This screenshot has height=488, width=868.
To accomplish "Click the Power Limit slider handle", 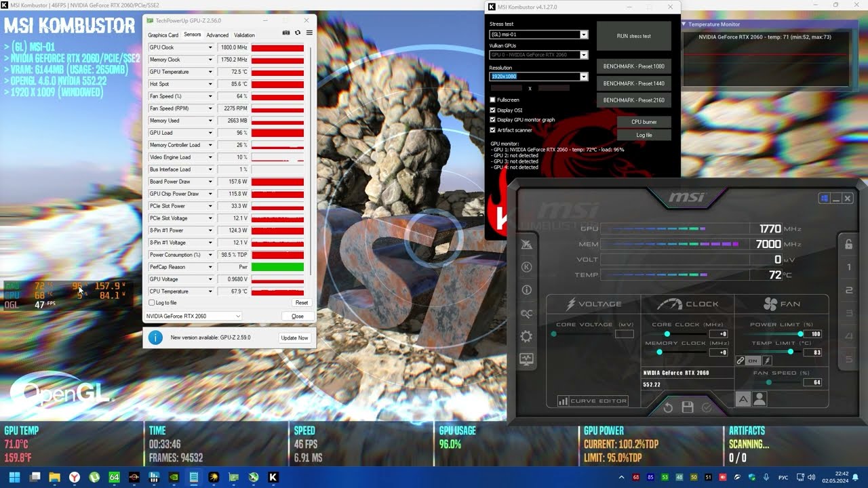I will 801,334.
